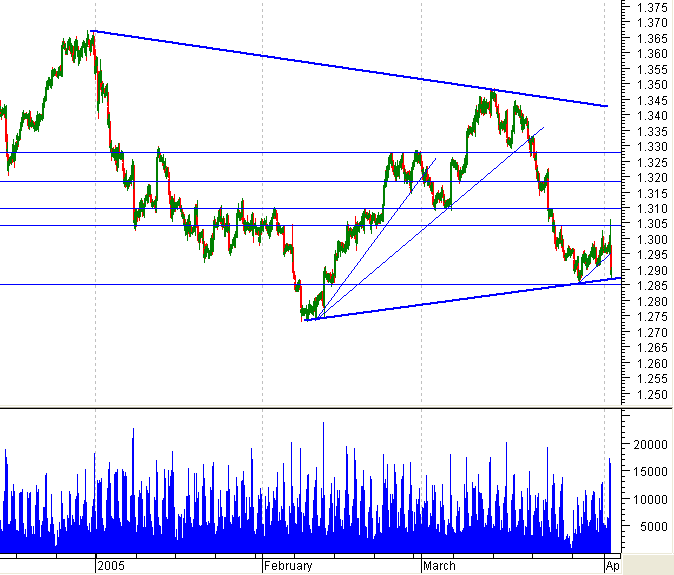
Task: Click the 1.255 price scale value
Action: coord(652,379)
